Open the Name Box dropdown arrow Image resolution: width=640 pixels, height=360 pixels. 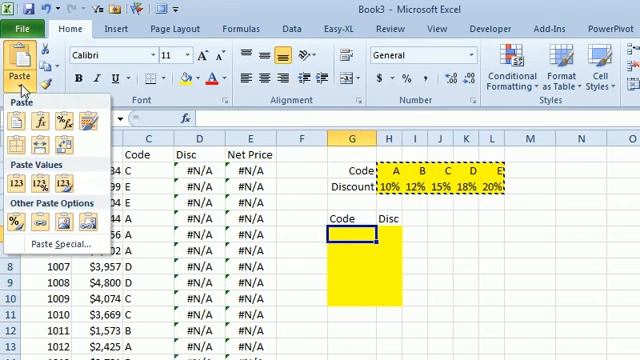[x=120, y=119]
